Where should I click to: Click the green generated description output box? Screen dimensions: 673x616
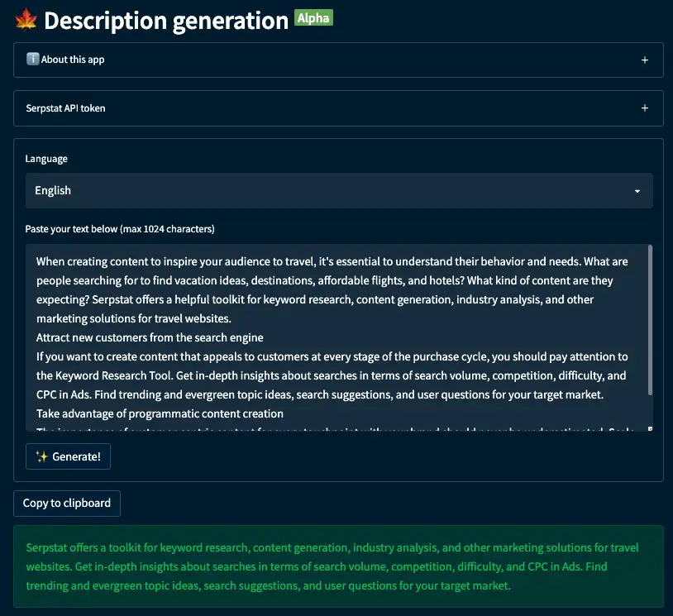coord(338,566)
